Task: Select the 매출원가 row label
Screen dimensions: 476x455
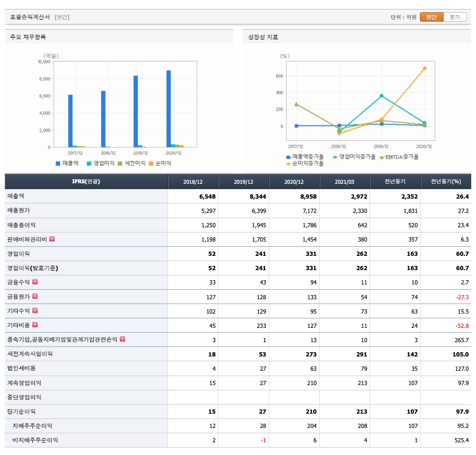Action: pos(19,210)
